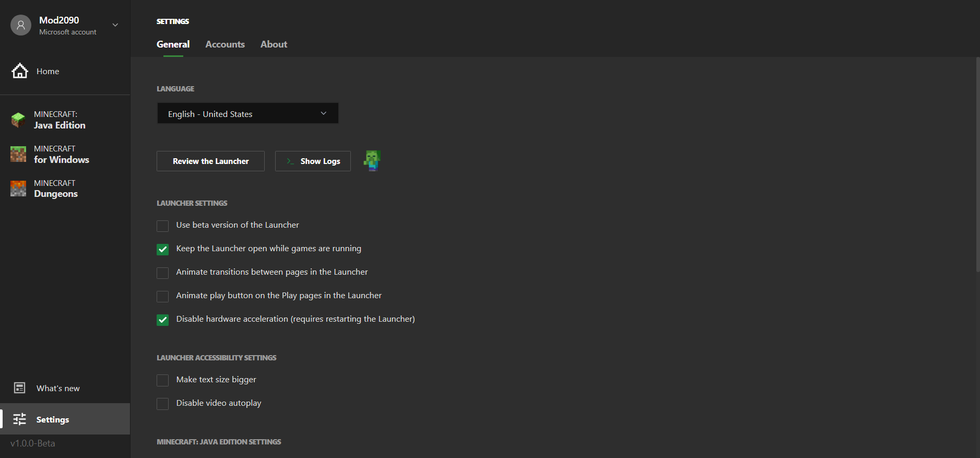Open What's new in the sidebar
Viewport: 980px width, 458px height.
tap(65, 388)
